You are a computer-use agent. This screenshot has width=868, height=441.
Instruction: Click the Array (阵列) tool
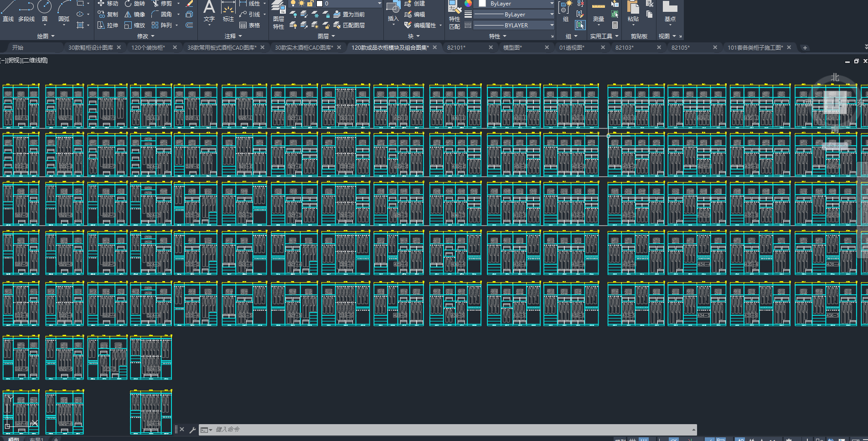[x=162, y=26]
